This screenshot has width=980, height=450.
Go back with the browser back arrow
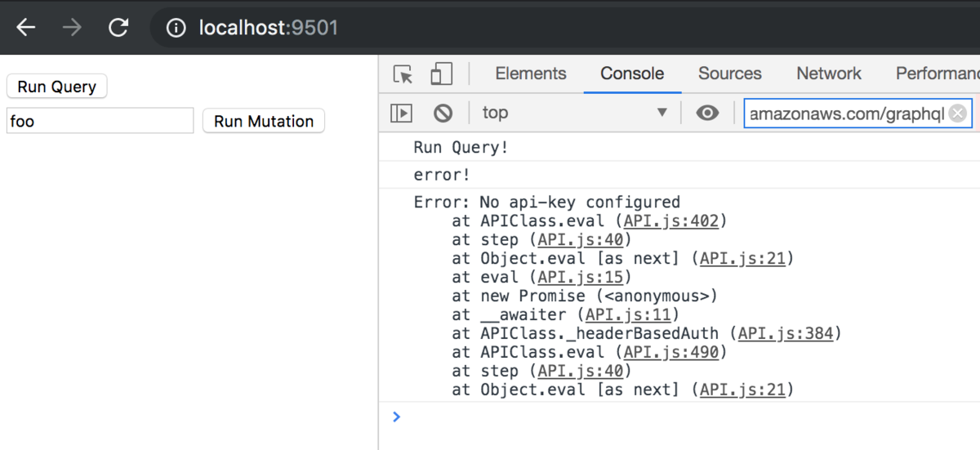tap(26, 28)
